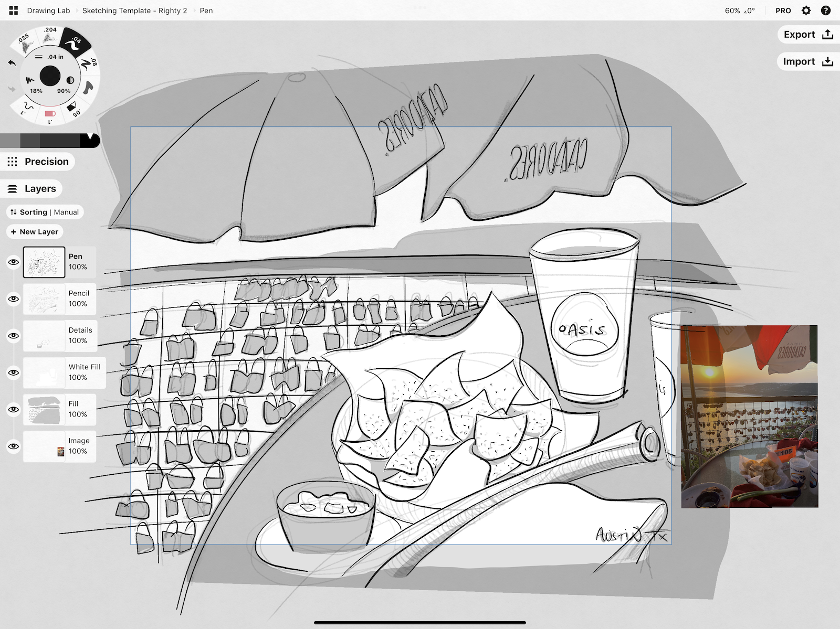Redo with the grayed forward arrow

(x=12, y=89)
